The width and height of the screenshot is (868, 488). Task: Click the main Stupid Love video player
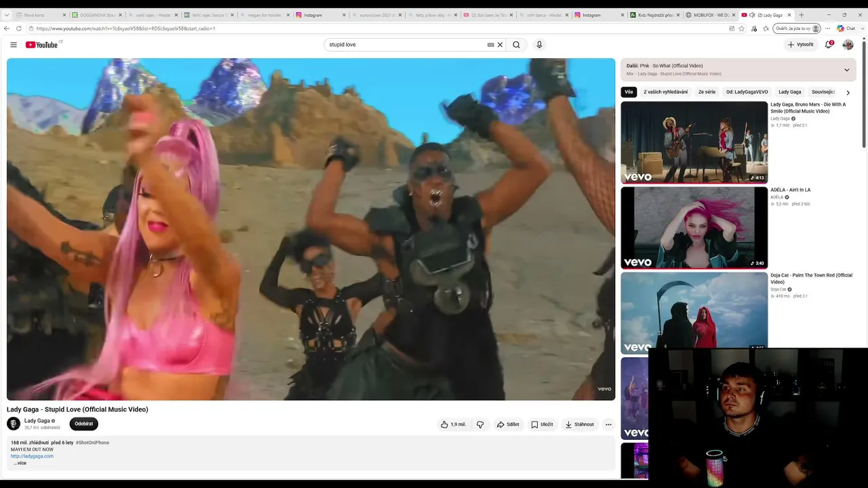[x=311, y=229]
